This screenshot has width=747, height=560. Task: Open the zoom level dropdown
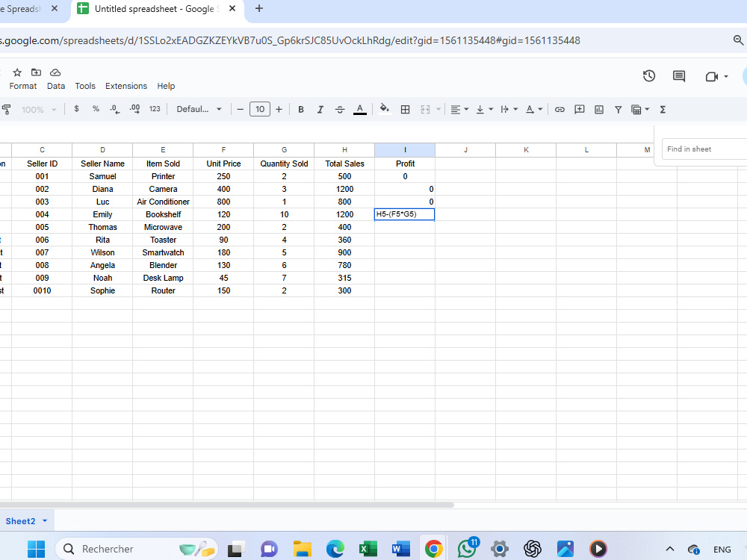pos(39,110)
